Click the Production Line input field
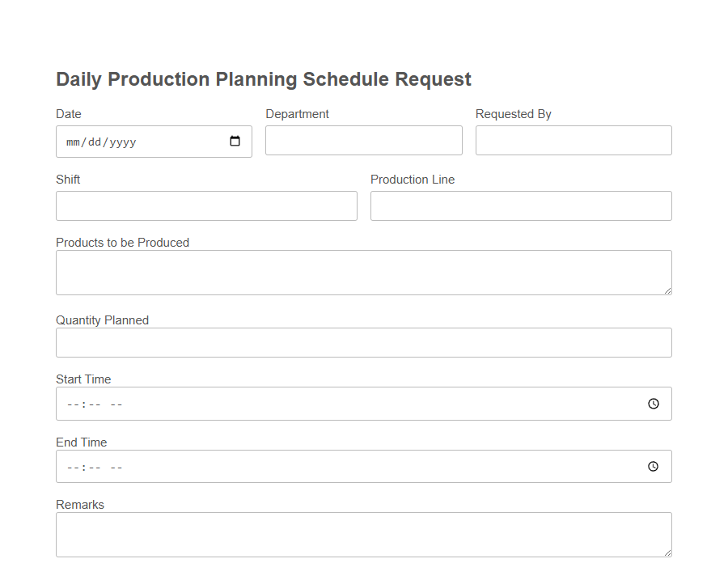 (x=520, y=205)
